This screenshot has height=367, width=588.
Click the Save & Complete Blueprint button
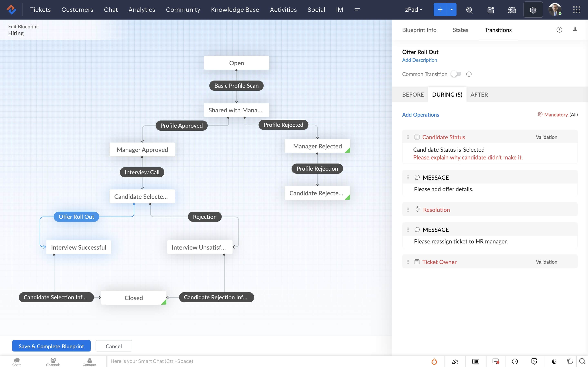click(51, 345)
